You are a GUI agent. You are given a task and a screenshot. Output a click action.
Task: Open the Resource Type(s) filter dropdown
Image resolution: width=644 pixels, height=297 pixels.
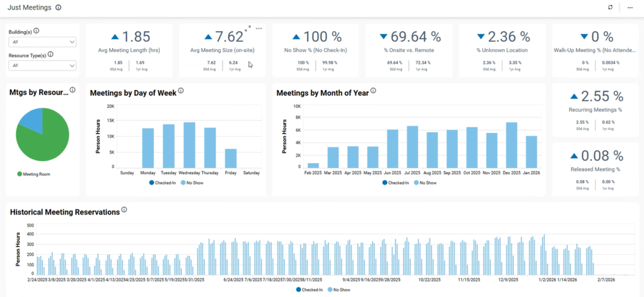42,65
